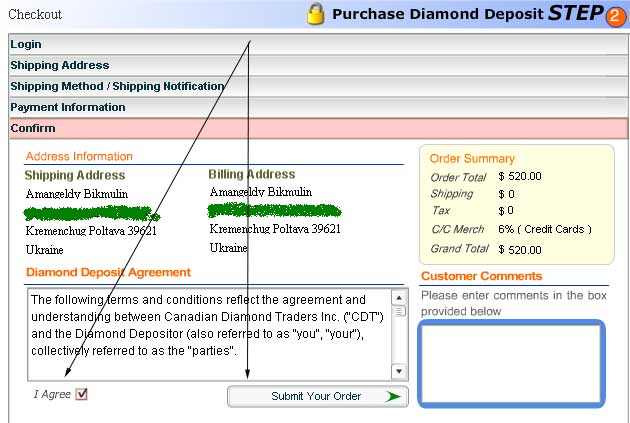630x423 pixels.
Task: Open the Payment Information section
Action: (68, 107)
